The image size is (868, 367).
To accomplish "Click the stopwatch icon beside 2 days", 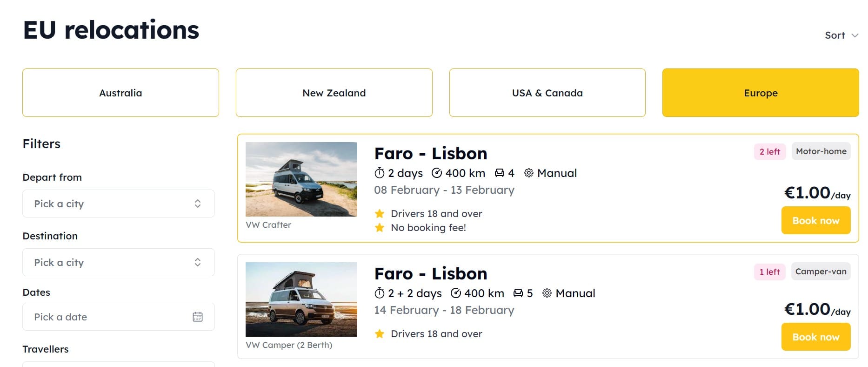I will tap(380, 173).
